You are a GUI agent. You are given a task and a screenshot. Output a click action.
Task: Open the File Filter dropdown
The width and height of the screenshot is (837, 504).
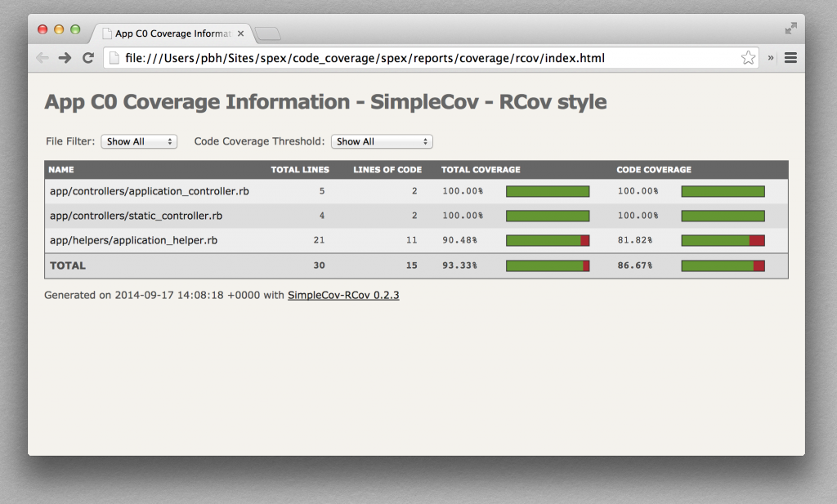[x=139, y=141]
